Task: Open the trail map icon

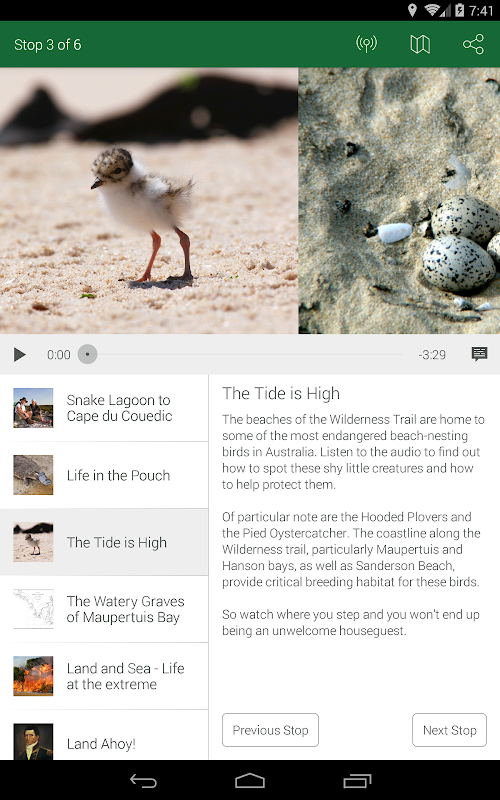Action: pos(420,44)
